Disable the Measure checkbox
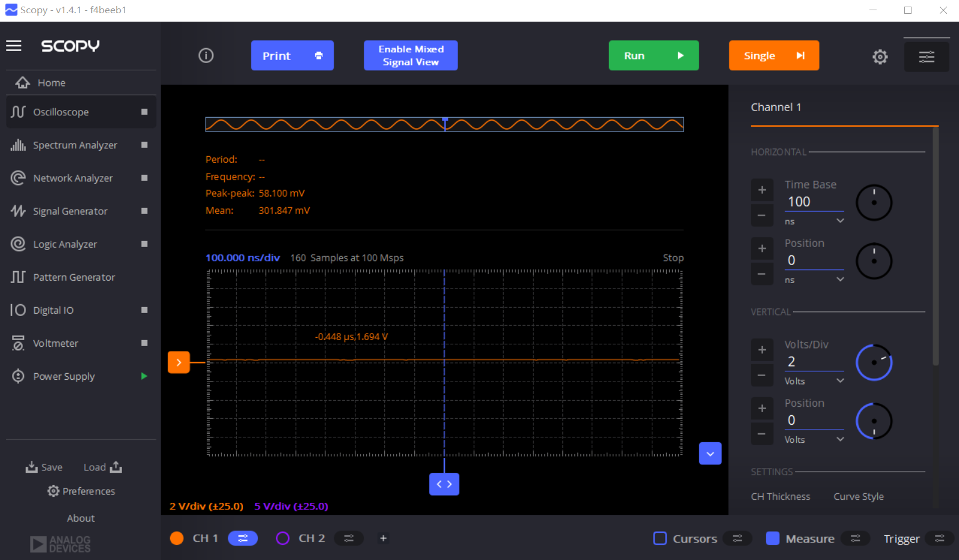The width and height of the screenshot is (959, 560). click(x=773, y=538)
